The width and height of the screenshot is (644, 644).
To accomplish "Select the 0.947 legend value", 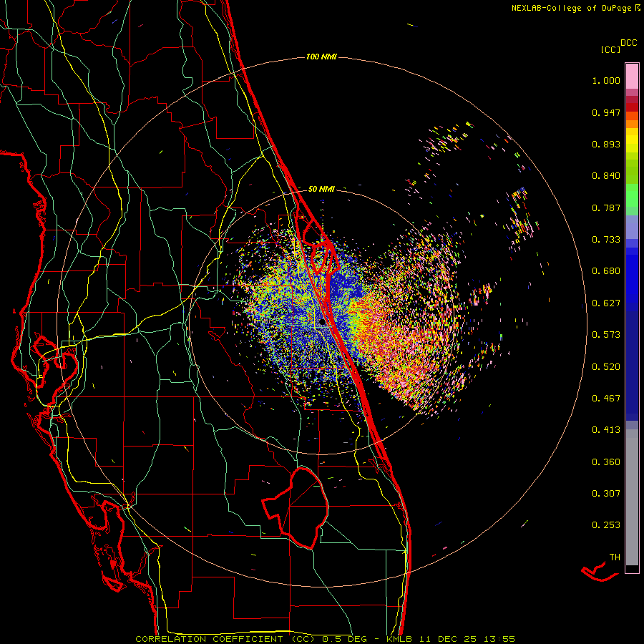I will pos(606,112).
